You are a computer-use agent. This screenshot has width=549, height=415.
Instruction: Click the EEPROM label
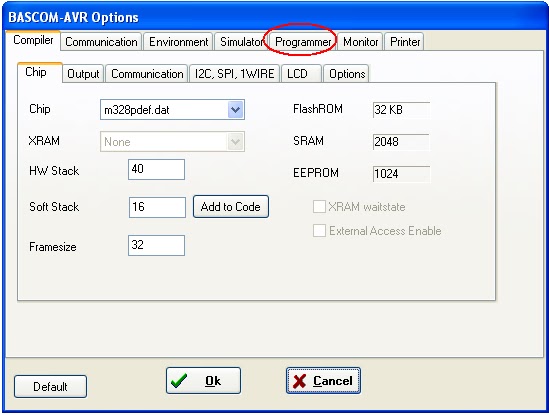click(x=316, y=173)
